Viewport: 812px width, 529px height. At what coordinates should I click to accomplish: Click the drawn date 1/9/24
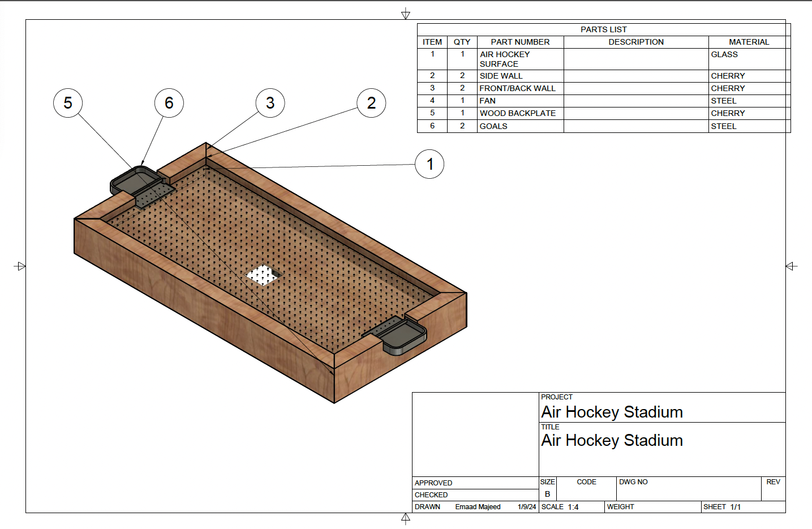coord(527,507)
